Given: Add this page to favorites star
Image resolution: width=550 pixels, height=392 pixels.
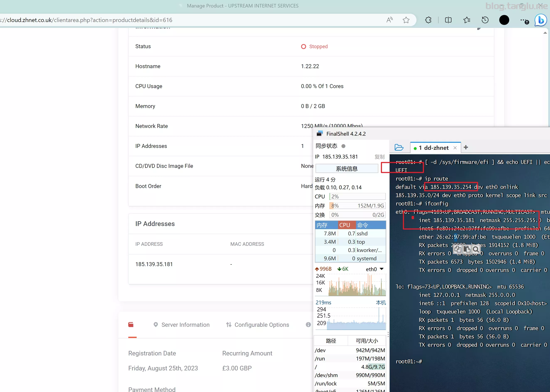Looking at the screenshot, I should [406, 20].
